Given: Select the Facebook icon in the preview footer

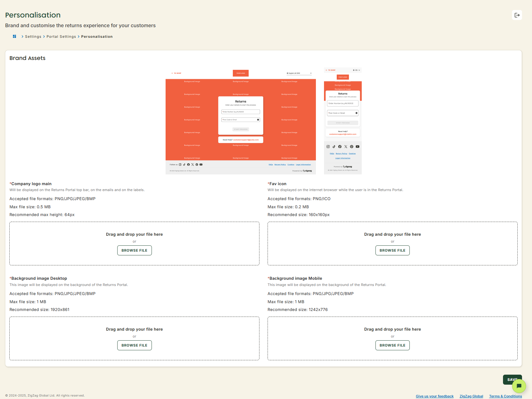Looking at the screenshot, I should click(x=188, y=165).
